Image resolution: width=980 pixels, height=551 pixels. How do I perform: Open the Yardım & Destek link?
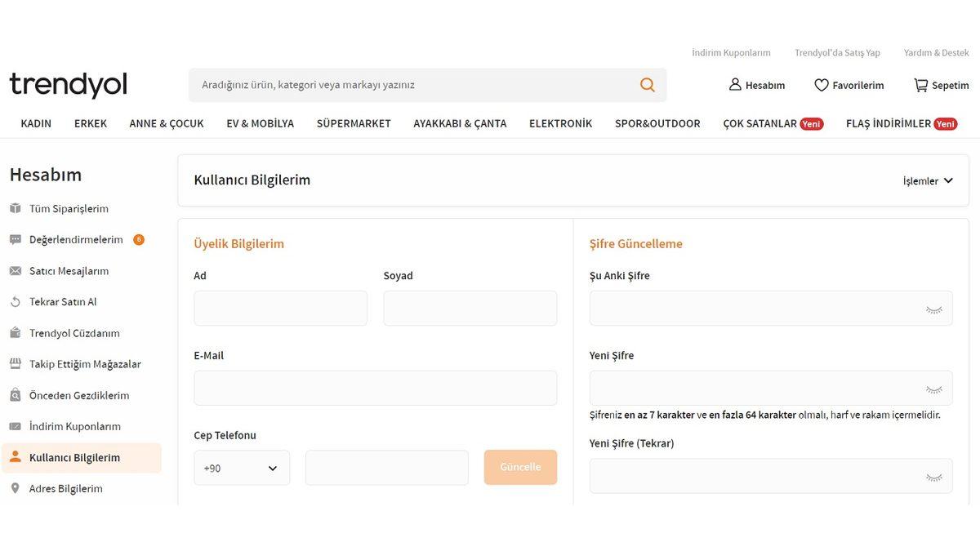(936, 53)
